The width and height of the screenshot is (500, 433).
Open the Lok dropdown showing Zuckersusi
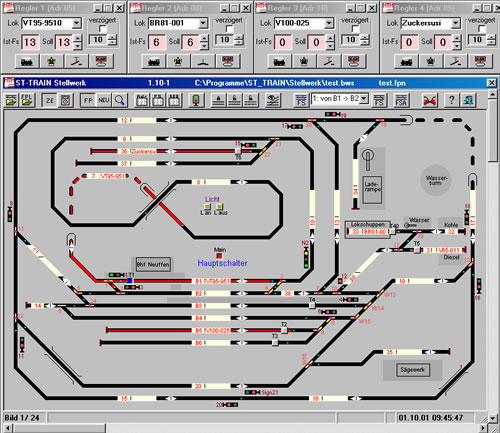(456, 23)
